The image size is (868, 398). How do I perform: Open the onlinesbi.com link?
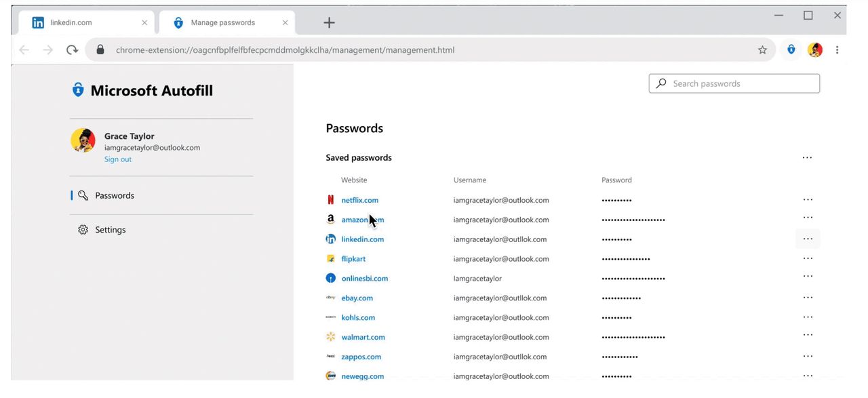point(365,279)
